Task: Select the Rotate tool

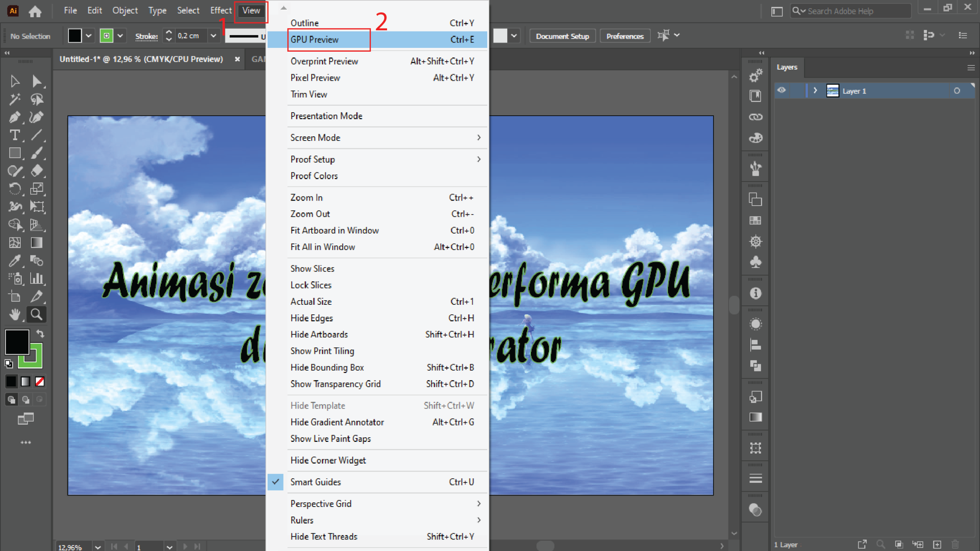Action: (x=15, y=189)
